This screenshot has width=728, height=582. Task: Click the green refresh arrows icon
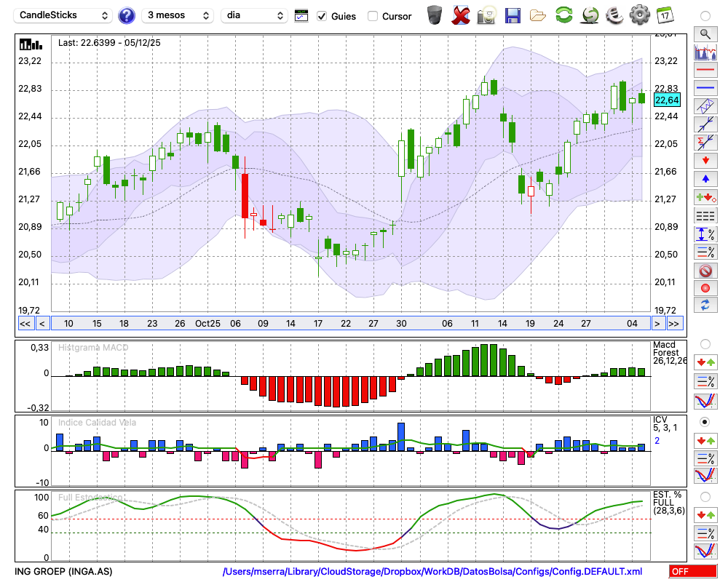click(563, 15)
